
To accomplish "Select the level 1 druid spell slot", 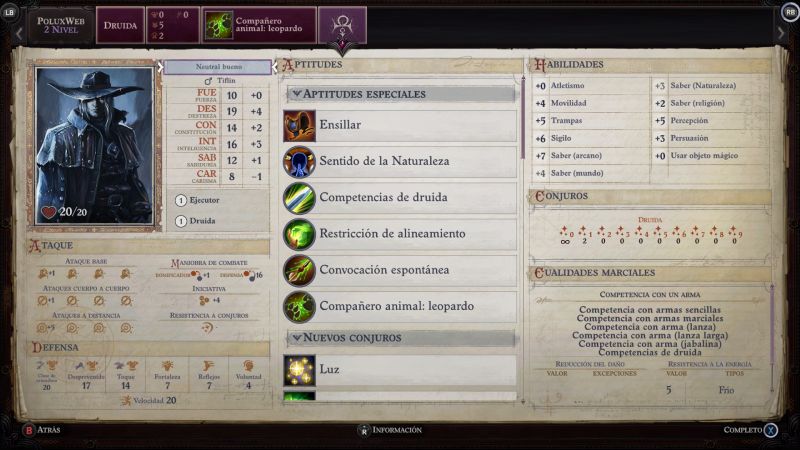I will pyautogui.click(x=584, y=236).
